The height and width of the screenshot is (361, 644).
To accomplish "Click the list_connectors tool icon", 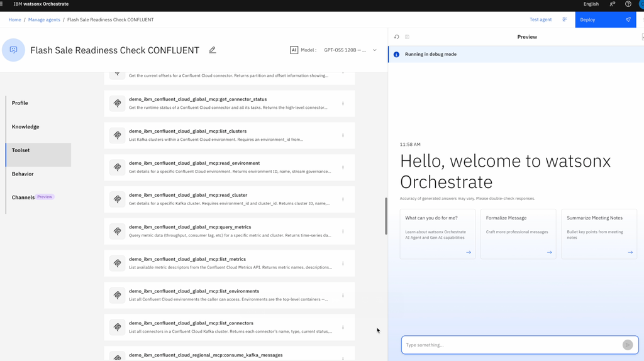I will [118, 327].
